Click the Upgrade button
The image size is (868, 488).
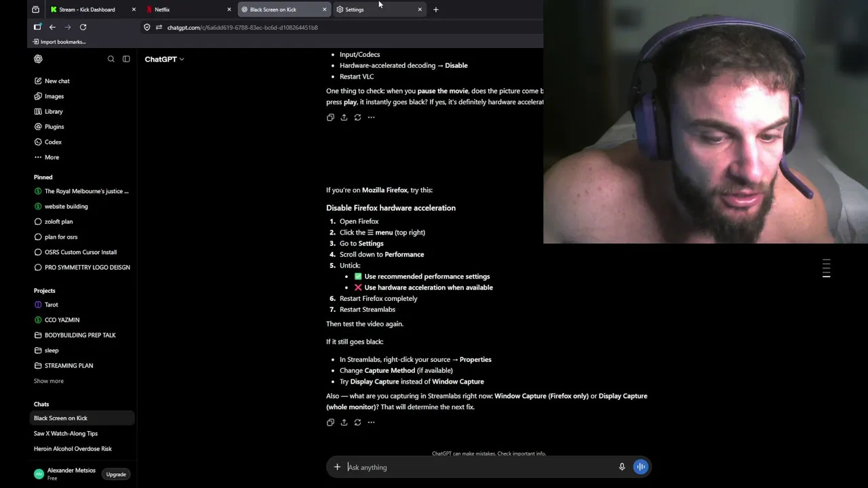116,474
